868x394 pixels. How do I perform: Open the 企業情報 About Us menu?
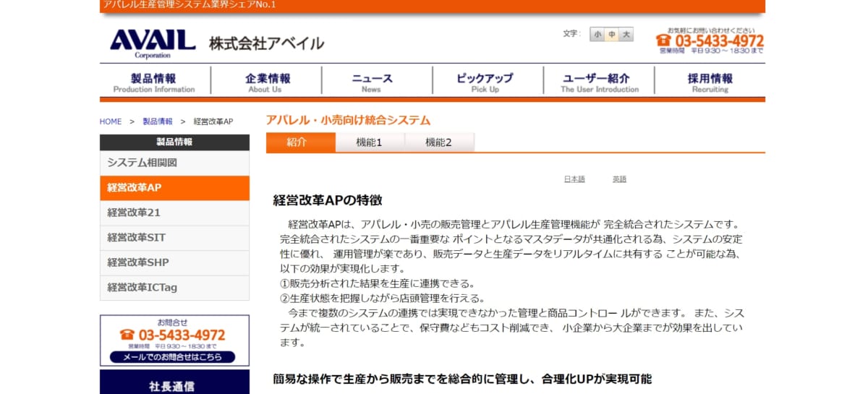click(x=265, y=82)
